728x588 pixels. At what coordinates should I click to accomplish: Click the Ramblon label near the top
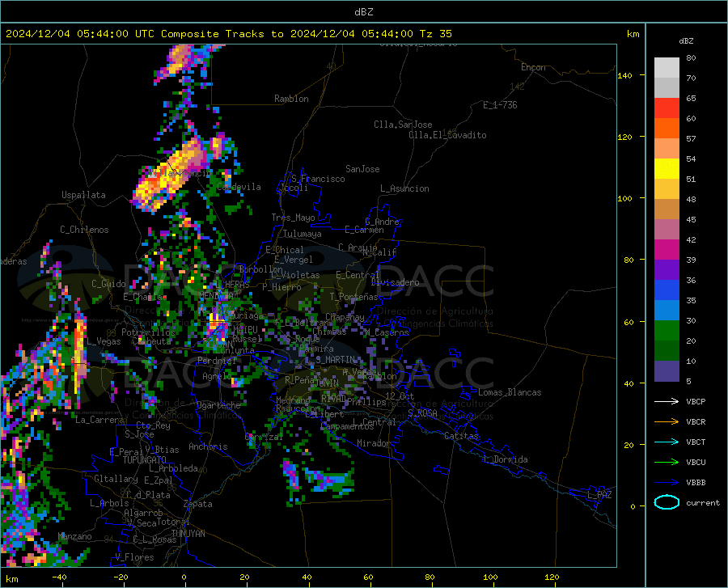(x=291, y=99)
